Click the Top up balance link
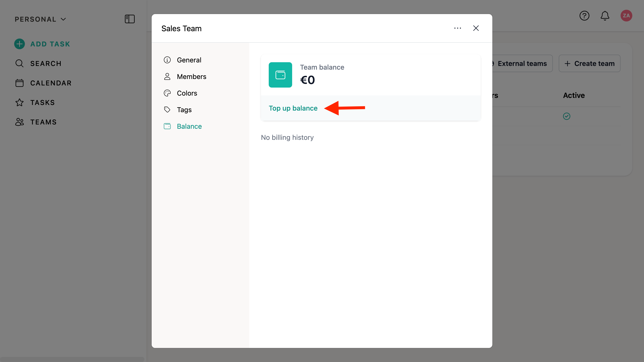The image size is (644, 362). tap(293, 108)
